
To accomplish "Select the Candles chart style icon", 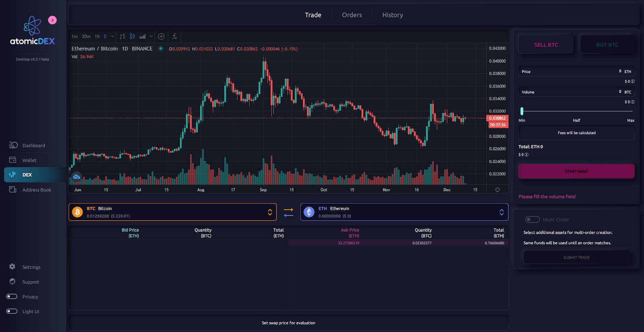I will pyautogui.click(x=132, y=36).
